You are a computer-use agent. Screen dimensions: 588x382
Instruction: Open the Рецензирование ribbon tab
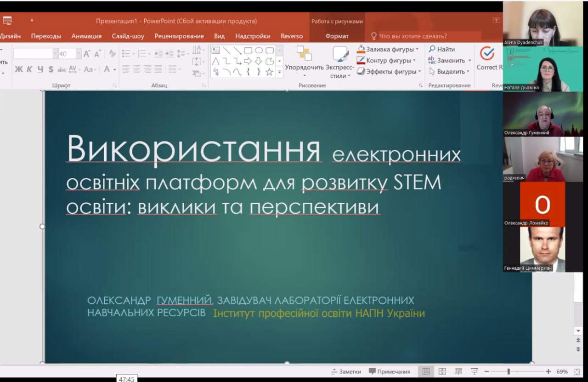179,36
